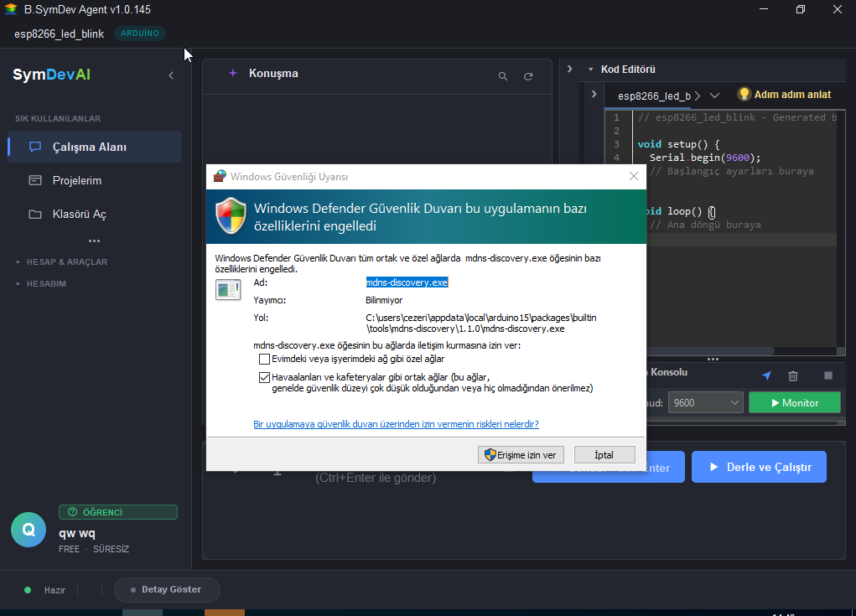Click the Klasörü Aç folder icon
856x616 pixels.
pyautogui.click(x=35, y=214)
